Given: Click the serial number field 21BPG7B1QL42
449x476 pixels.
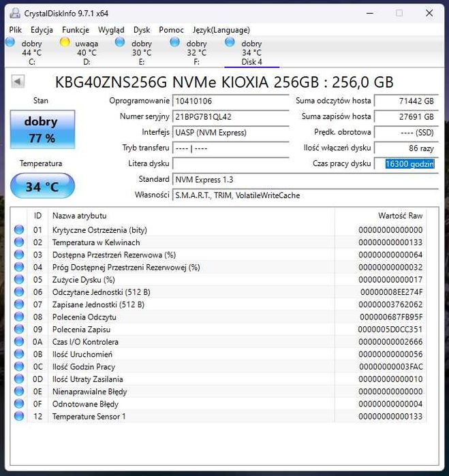Looking at the screenshot, I should 230,116.
